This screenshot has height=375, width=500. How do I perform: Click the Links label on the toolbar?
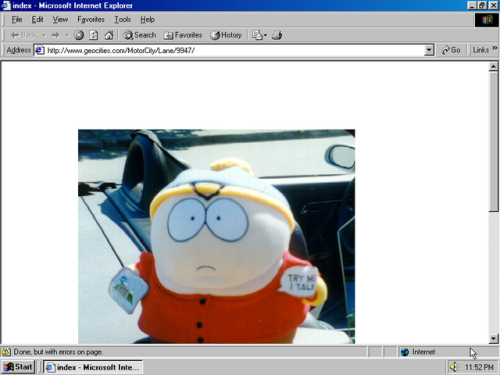481,50
